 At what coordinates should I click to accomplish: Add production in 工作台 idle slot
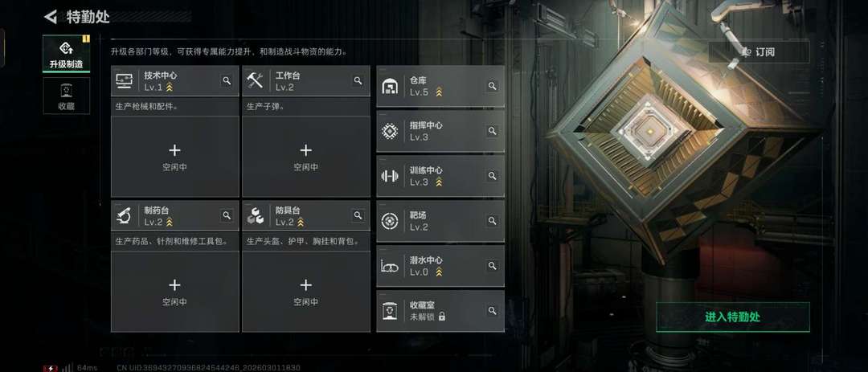306,156
